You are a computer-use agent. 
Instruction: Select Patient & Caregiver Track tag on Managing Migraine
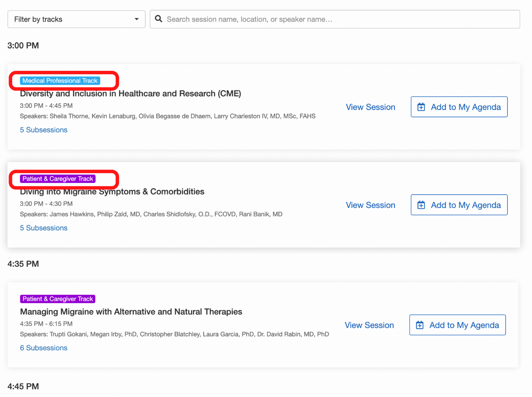click(58, 299)
